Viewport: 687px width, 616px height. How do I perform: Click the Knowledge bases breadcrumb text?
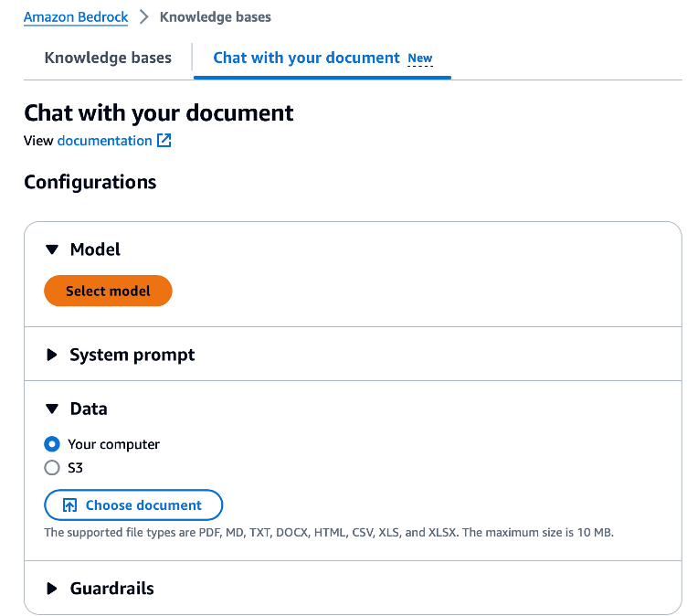pyautogui.click(x=215, y=17)
